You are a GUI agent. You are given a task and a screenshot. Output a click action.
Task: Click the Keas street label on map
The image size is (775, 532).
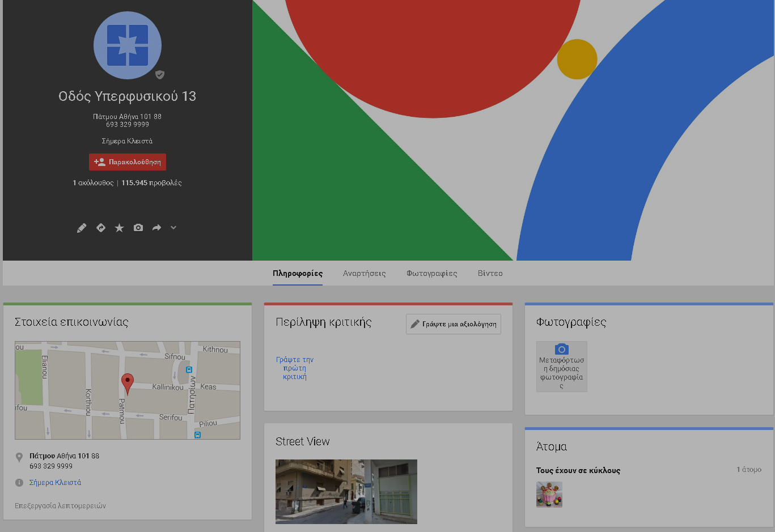click(209, 387)
